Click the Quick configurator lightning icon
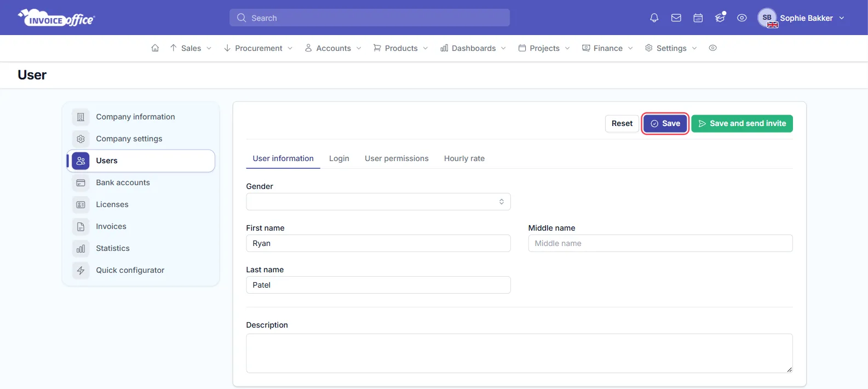Screen dimensions: 868x389 81,270
